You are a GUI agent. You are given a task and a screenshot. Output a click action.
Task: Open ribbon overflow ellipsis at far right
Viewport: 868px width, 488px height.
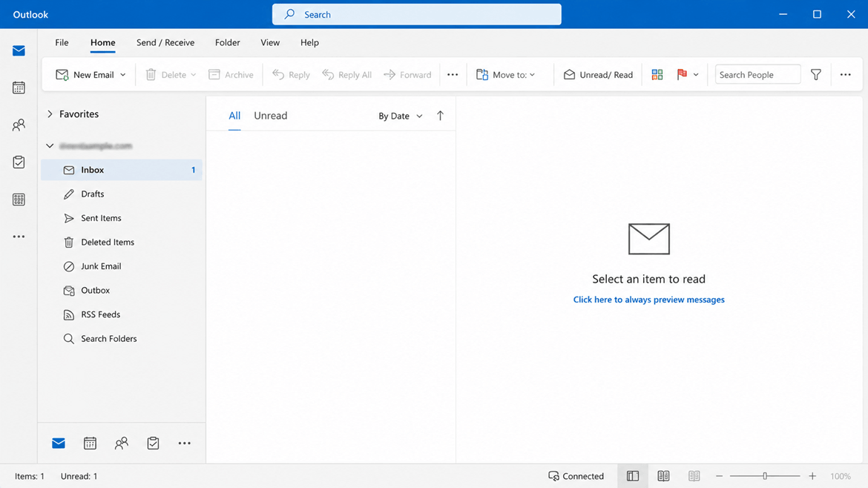click(x=845, y=75)
